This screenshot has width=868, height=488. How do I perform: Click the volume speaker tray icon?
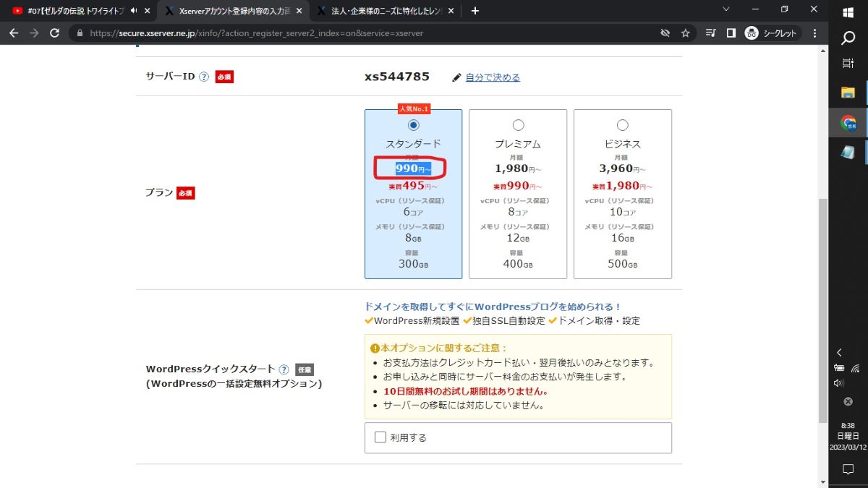(x=839, y=383)
